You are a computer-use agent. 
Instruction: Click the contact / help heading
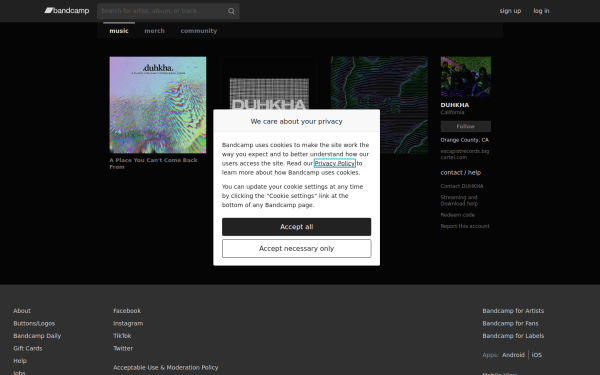pos(461,173)
